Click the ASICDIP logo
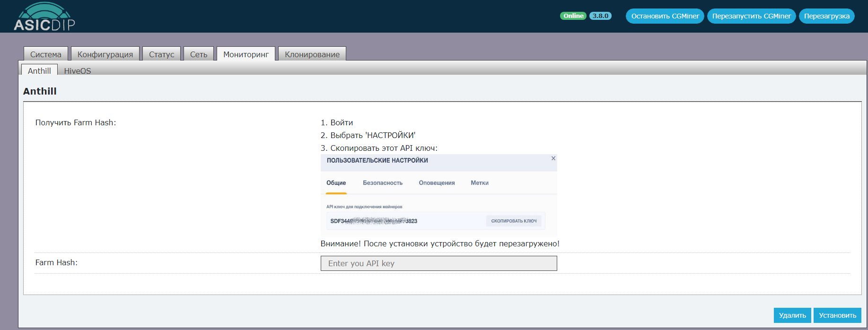The image size is (868, 330). click(44, 17)
